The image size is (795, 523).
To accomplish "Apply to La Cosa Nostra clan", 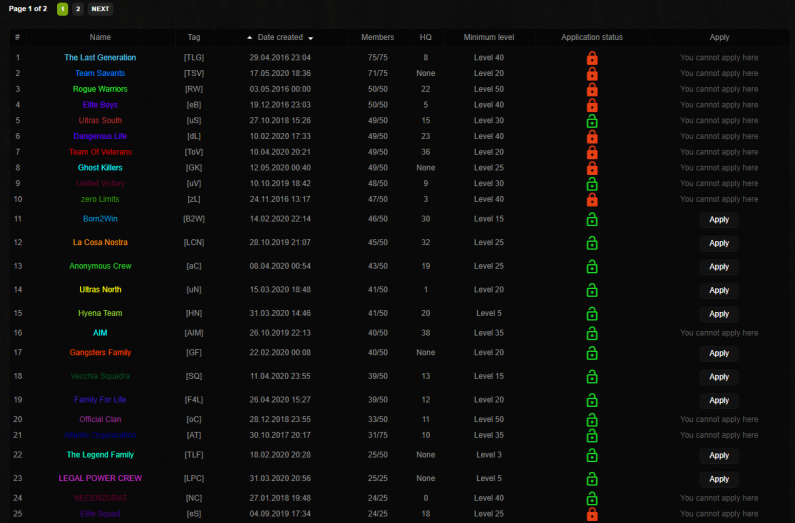I will pyautogui.click(x=719, y=243).
